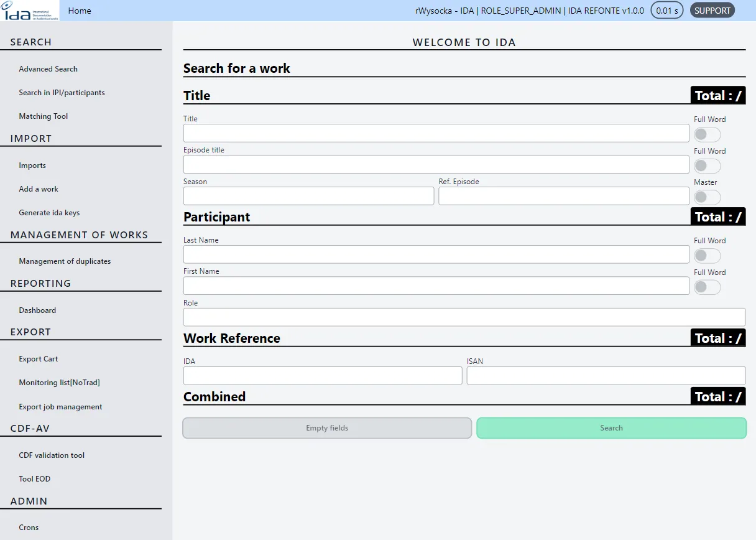The height and width of the screenshot is (540, 756).
Task: Open Export Cart
Action: (x=39, y=359)
